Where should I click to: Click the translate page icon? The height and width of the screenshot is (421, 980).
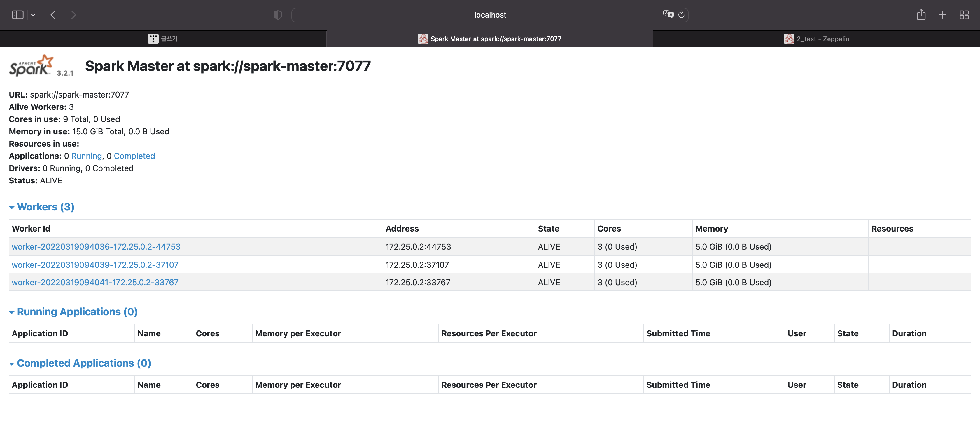click(668, 15)
